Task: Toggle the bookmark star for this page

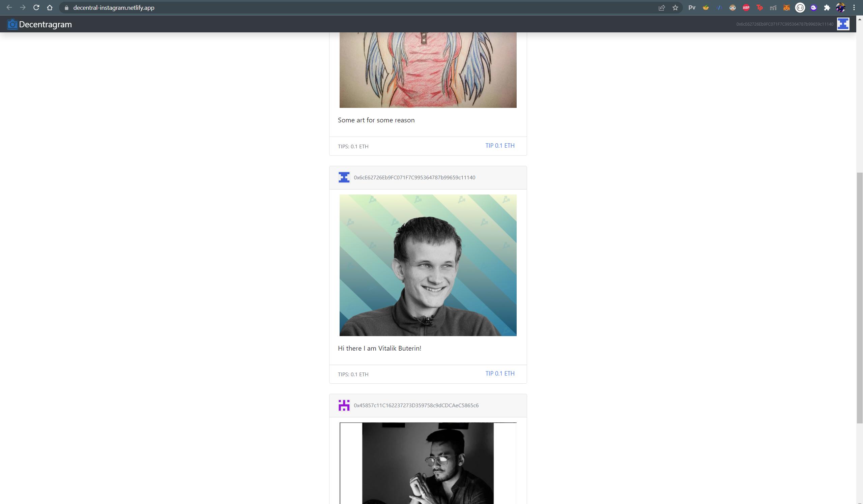Action: pos(675,7)
